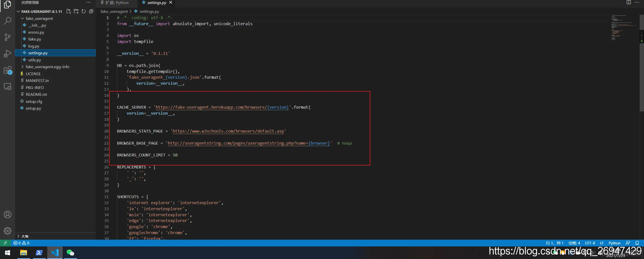Image resolution: width=644 pixels, height=259 pixels.
Task: Open explorer panel more actions menu
Action: click(x=88, y=3)
